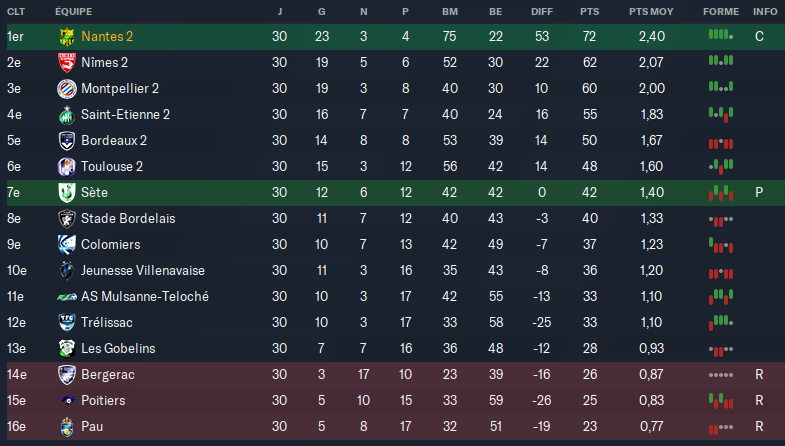Screen dimensions: 785x446
Task: Click the Nîmes 2 club badge
Action: point(66,62)
